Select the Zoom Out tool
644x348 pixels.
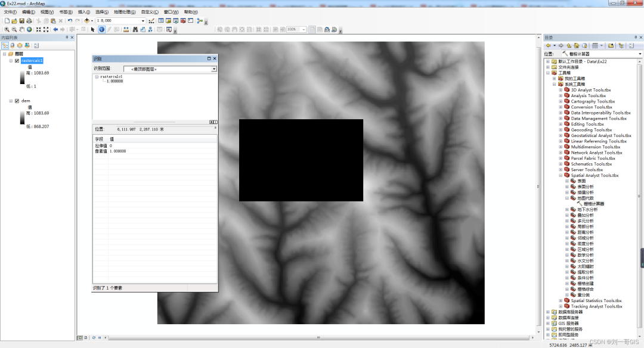click(14, 30)
